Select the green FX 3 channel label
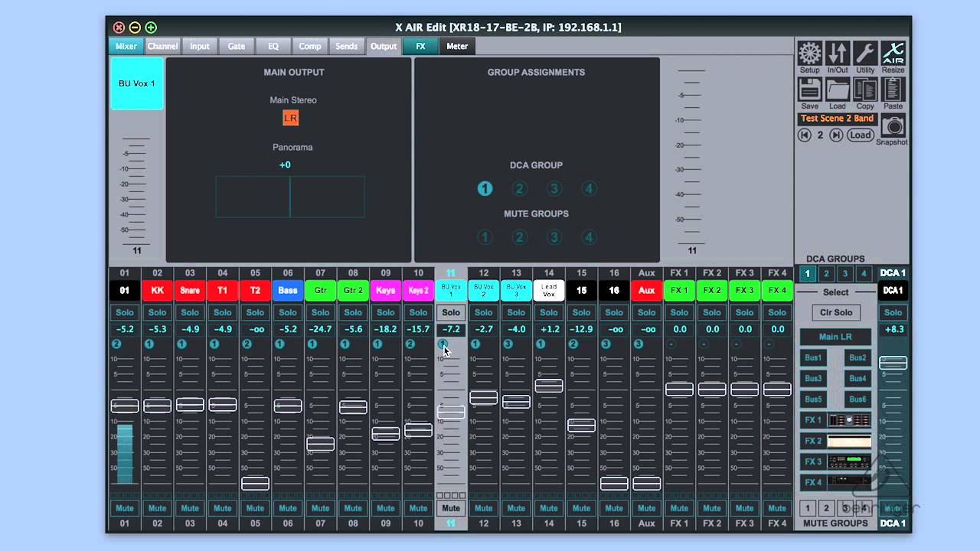Screen dimensions: 980x551 point(744,291)
